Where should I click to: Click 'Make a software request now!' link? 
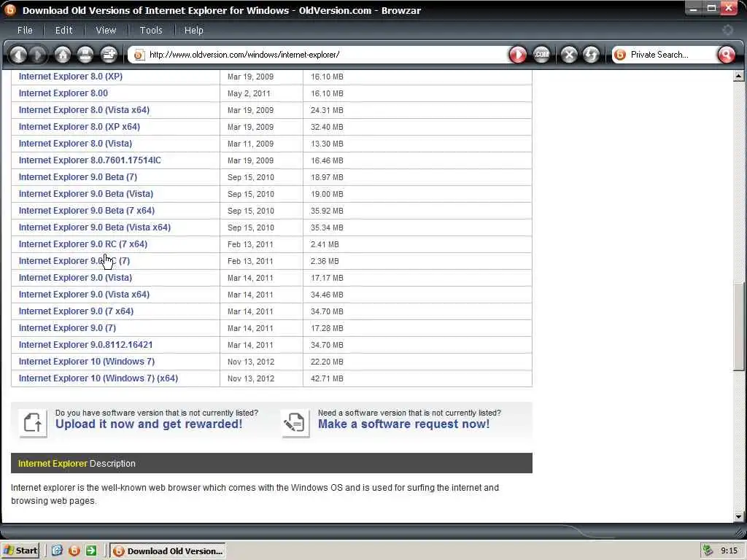(403, 424)
